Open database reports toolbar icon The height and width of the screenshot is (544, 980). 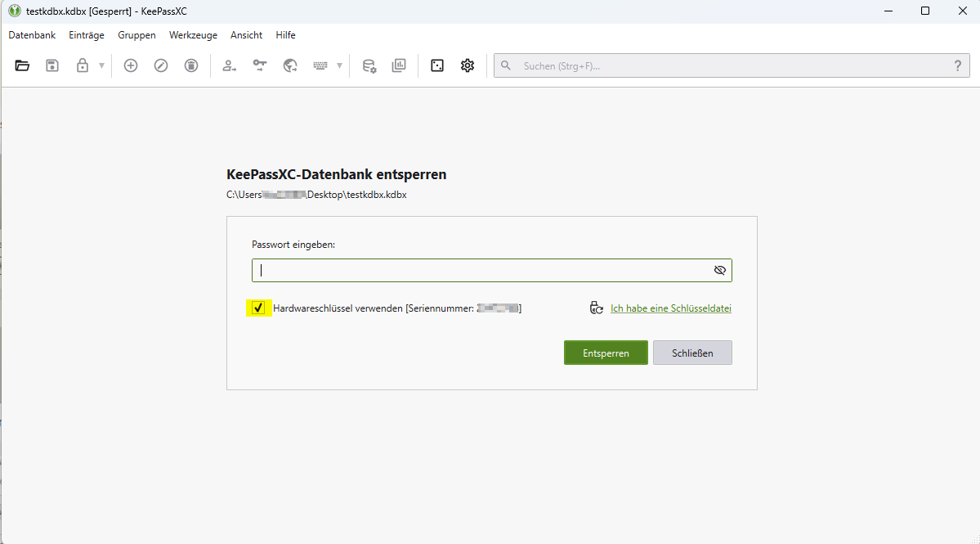tap(399, 65)
